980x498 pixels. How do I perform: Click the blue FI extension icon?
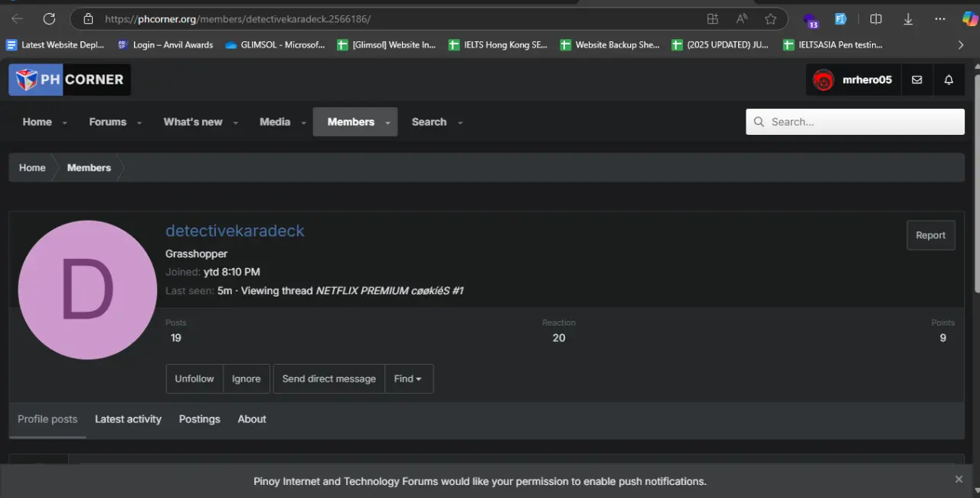coord(841,19)
